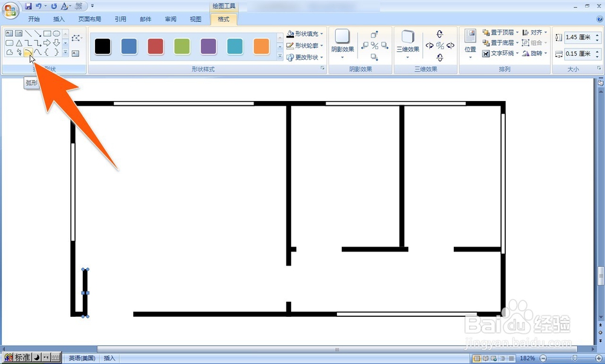Open the 视图 View tab
This screenshot has width=605, height=364.
point(195,19)
